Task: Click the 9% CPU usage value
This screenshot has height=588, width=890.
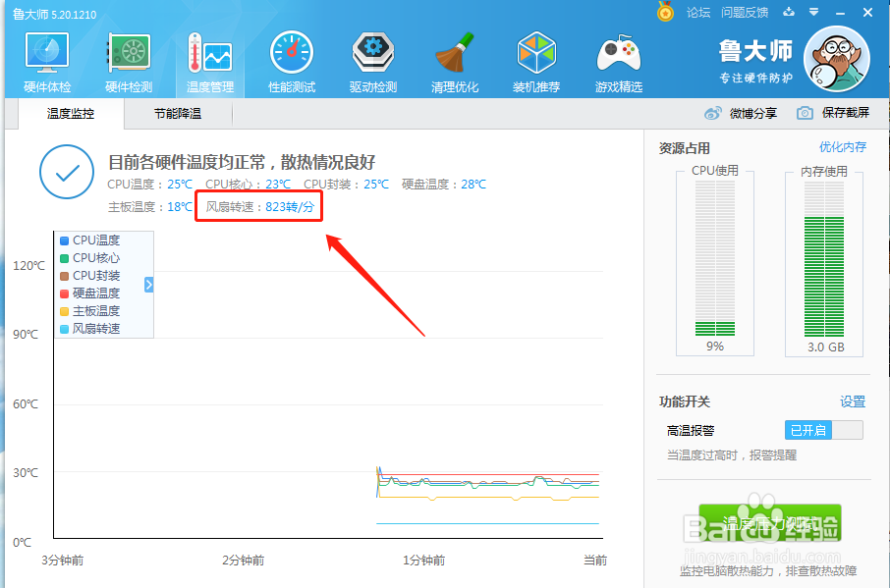Action: click(715, 347)
